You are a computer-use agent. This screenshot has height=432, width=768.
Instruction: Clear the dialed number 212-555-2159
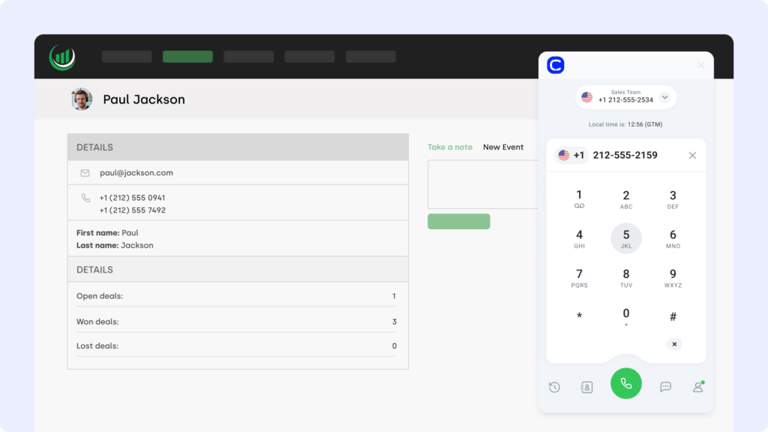click(692, 155)
